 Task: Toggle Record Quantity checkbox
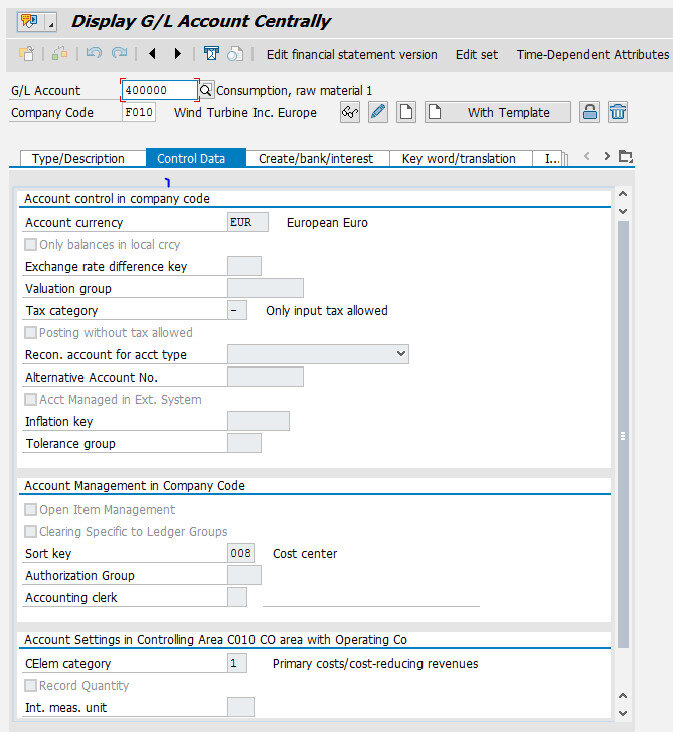pos(31,686)
